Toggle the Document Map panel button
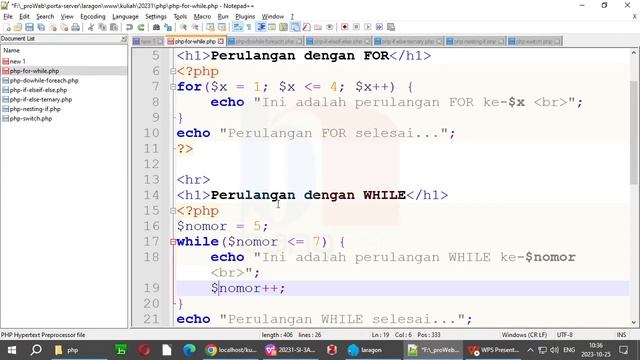 [x=283, y=27]
